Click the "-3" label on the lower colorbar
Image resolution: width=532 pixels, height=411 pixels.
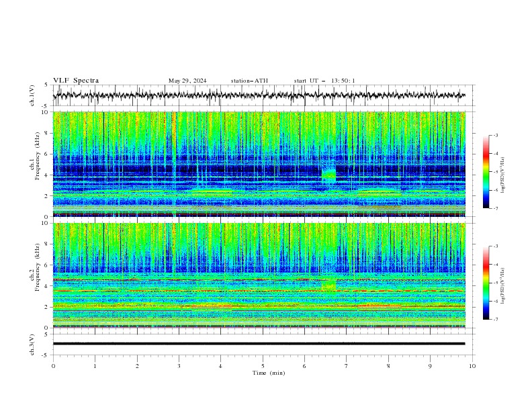(496, 246)
